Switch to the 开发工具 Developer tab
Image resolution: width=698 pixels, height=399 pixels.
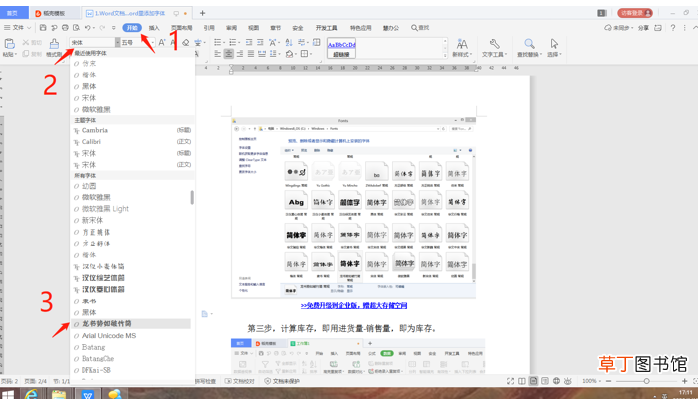point(326,28)
